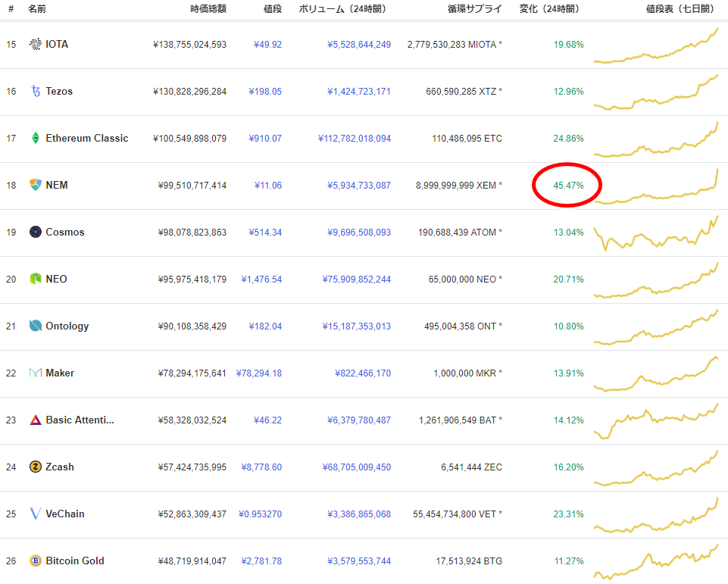Click NEM volume ¥5,934,733,087
The image size is (728, 584).
(x=359, y=186)
